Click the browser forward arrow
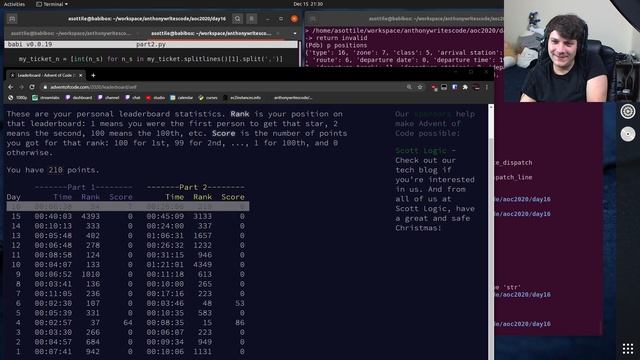Screen dimensions: 640x360 pyautogui.click(x=21, y=87)
